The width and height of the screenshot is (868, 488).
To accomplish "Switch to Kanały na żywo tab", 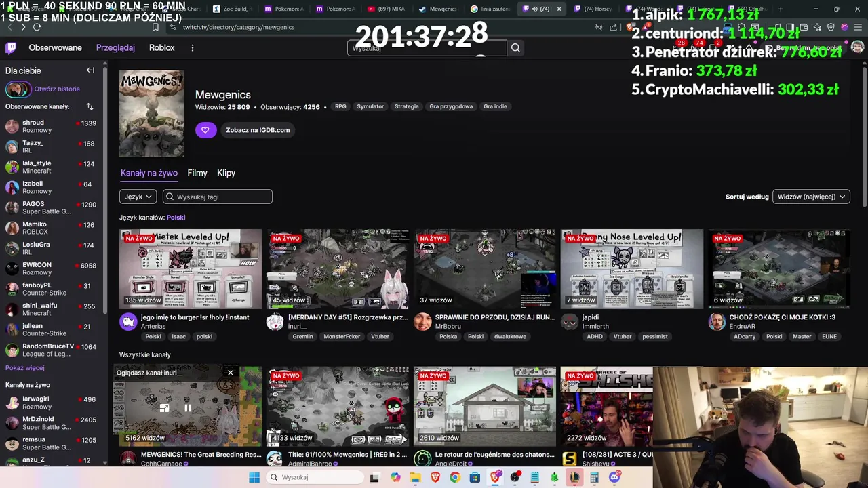I will tap(149, 173).
